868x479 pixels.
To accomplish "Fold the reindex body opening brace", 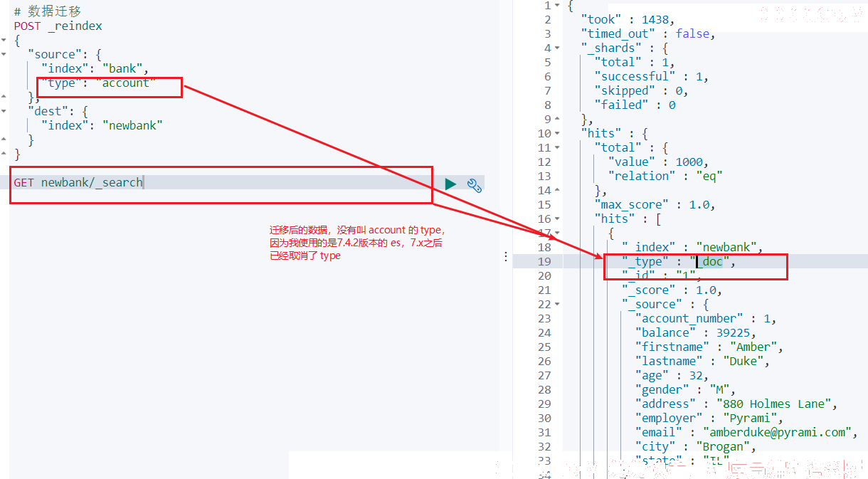I will tap(4, 40).
